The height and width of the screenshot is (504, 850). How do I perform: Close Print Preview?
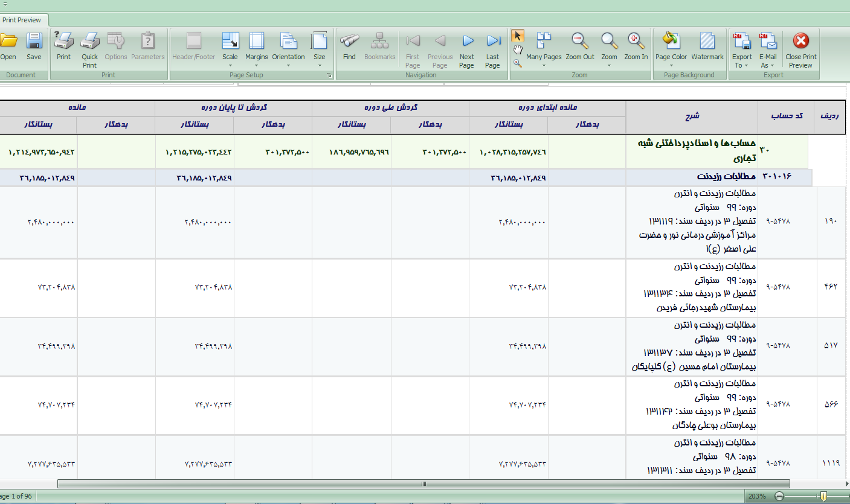click(801, 49)
